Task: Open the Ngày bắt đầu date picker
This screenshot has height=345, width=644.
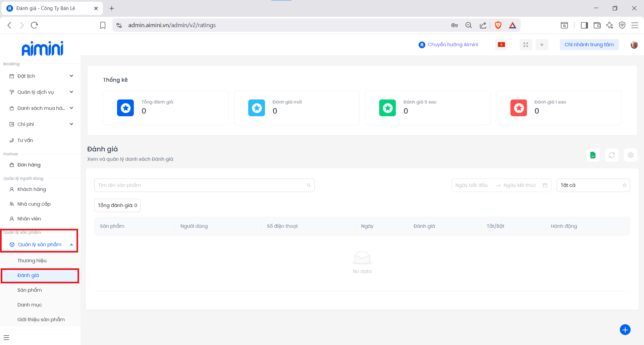Action: pyautogui.click(x=472, y=185)
